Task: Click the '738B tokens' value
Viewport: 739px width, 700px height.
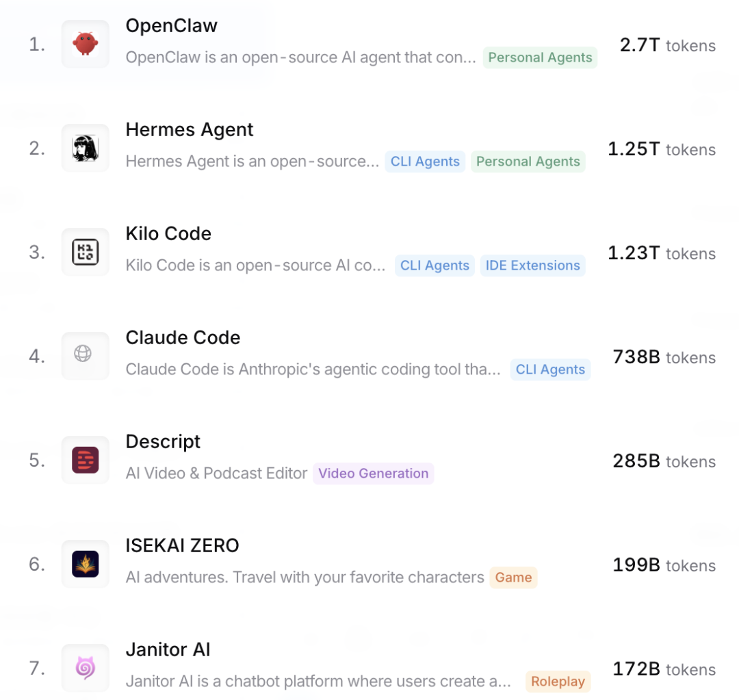Action: pyautogui.click(x=664, y=357)
